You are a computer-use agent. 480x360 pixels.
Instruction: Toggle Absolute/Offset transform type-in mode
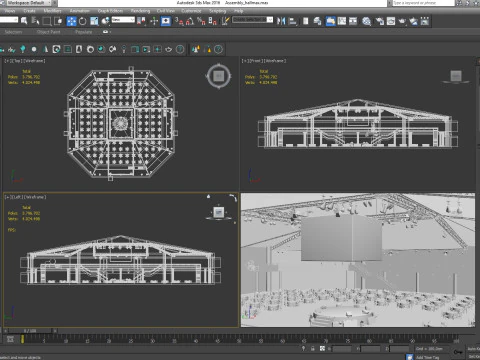pyautogui.click(x=322, y=348)
